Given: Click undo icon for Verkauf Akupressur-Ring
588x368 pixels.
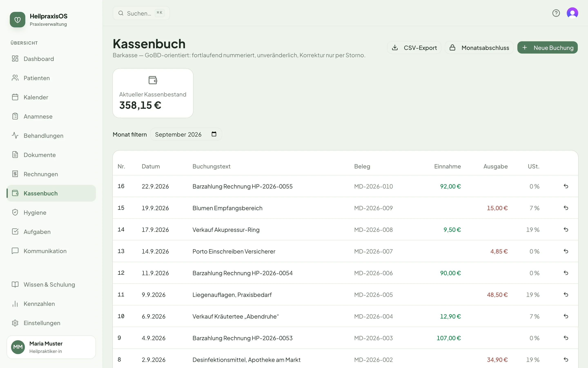Looking at the screenshot, I should pyautogui.click(x=566, y=230).
